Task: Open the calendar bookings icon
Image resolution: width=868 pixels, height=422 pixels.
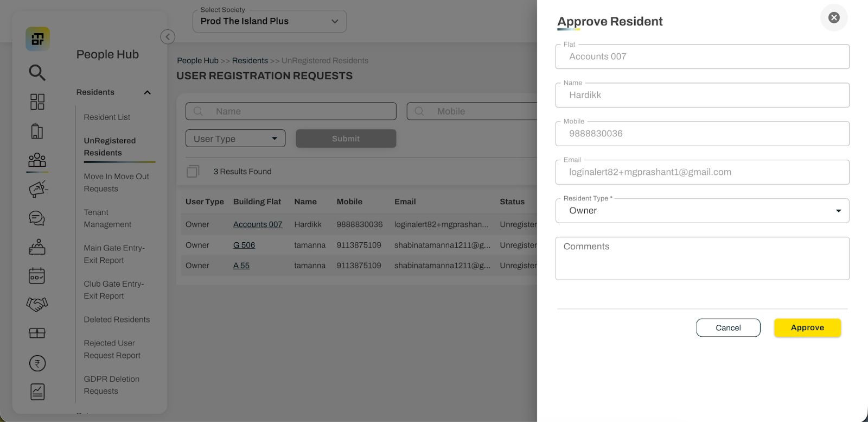Action: point(37,276)
